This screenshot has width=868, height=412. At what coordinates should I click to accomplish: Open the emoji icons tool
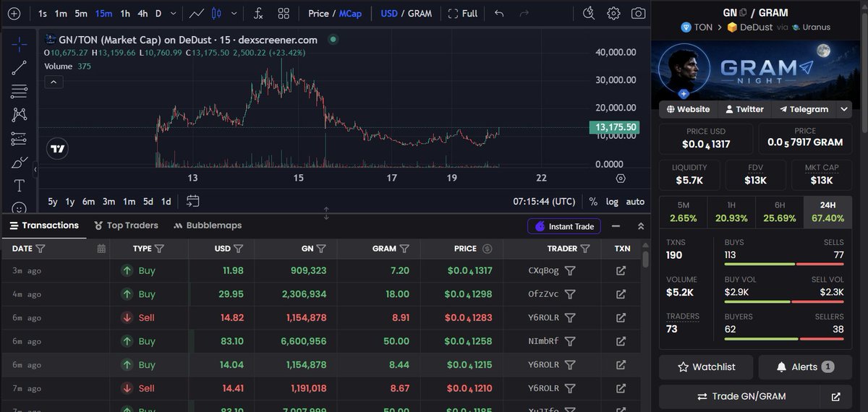click(x=20, y=208)
